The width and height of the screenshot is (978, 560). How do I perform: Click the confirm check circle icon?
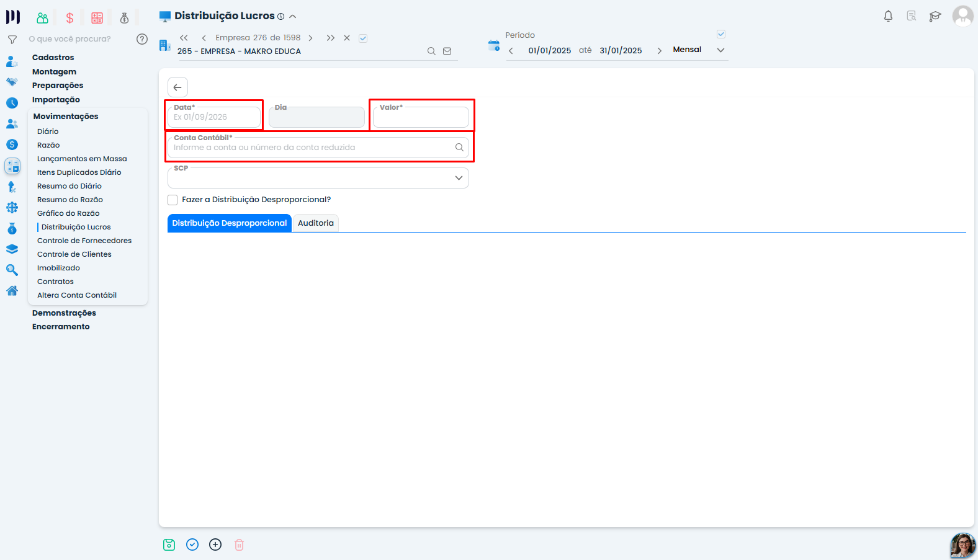192,544
